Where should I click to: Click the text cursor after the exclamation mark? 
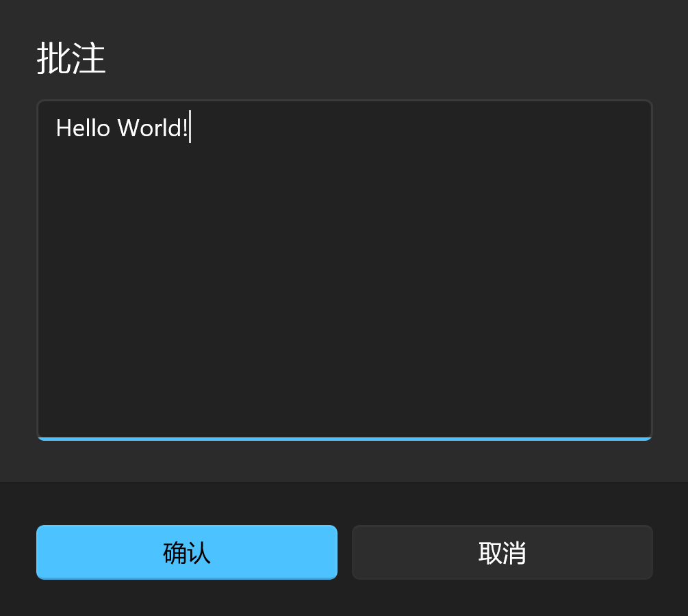pos(190,127)
